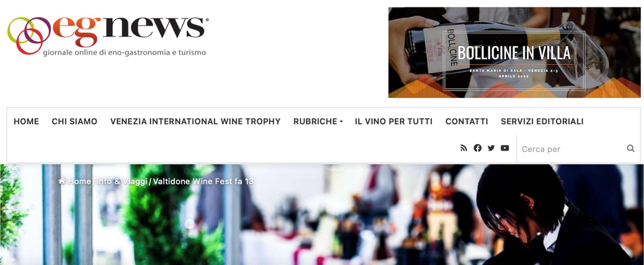Select Il Vino Per Tutti menu
The width and height of the screenshot is (644, 265).
tap(394, 122)
